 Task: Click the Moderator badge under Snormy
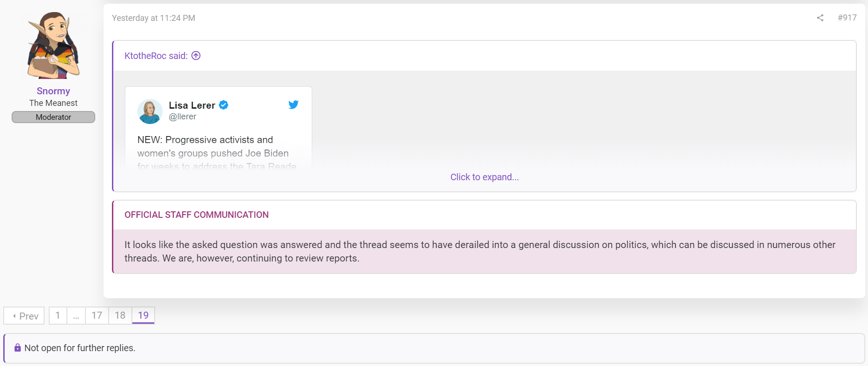[x=53, y=117]
